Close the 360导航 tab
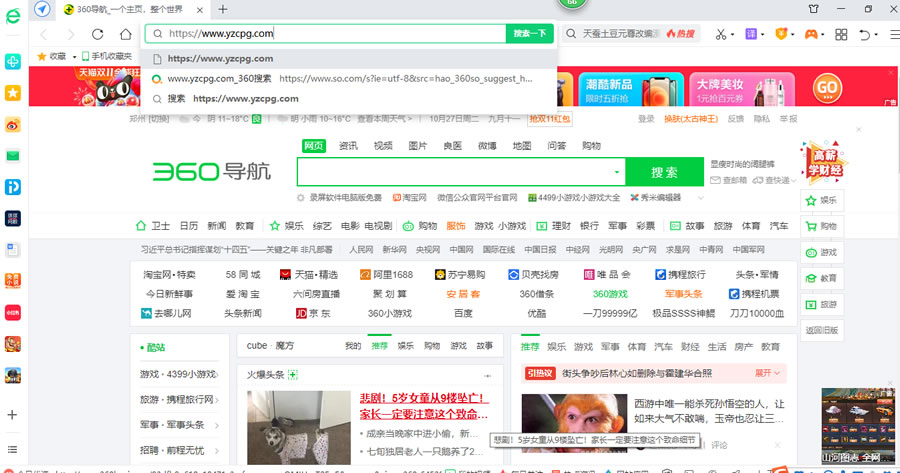This screenshot has width=900, height=473. click(x=200, y=10)
